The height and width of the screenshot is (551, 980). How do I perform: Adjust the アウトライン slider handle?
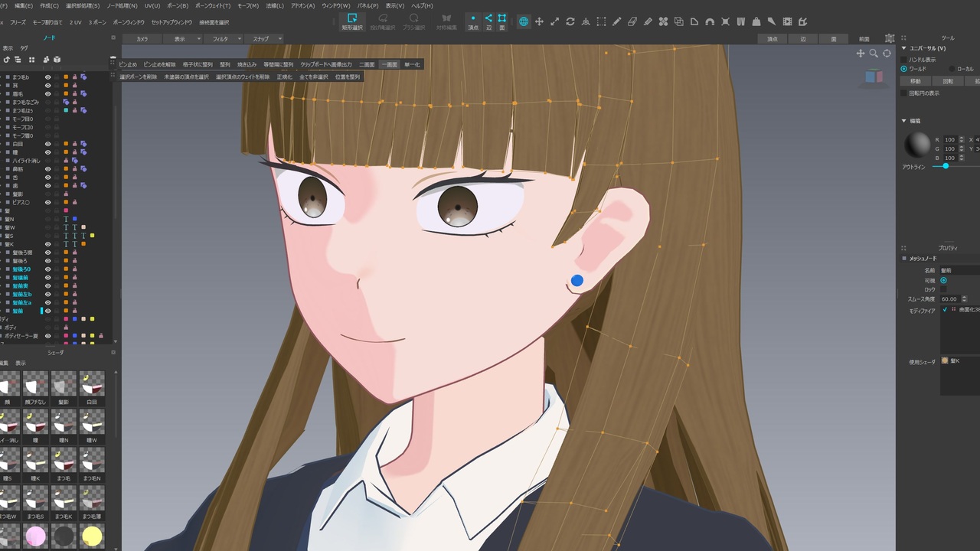(946, 166)
